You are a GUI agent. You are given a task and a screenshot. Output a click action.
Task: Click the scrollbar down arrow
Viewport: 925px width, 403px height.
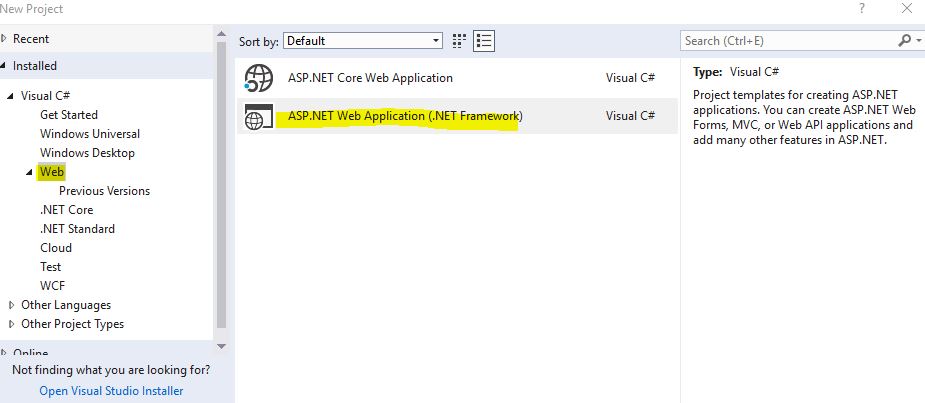point(221,346)
